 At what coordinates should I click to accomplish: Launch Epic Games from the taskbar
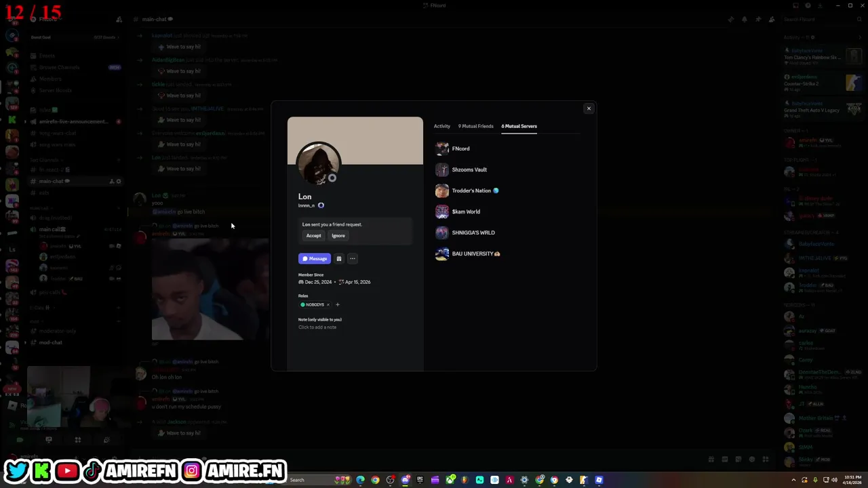(x=420, y=480)
